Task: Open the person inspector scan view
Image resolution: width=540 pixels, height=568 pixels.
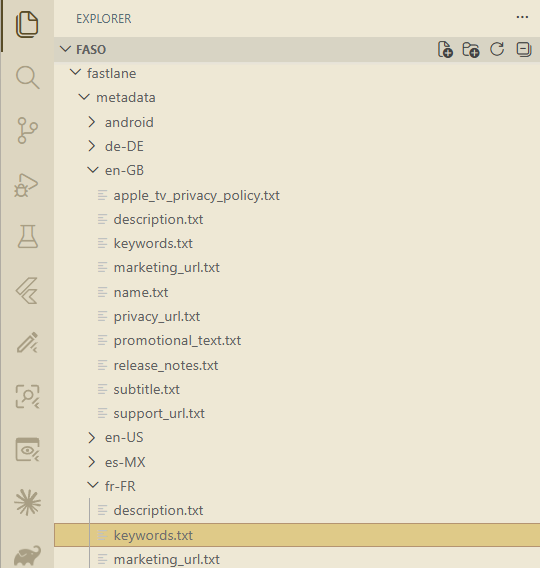Action: (28, 396)
